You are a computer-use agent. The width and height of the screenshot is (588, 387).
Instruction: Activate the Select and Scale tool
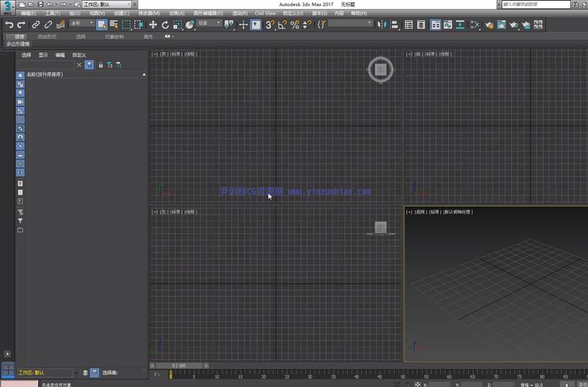[x=177, y=25]
